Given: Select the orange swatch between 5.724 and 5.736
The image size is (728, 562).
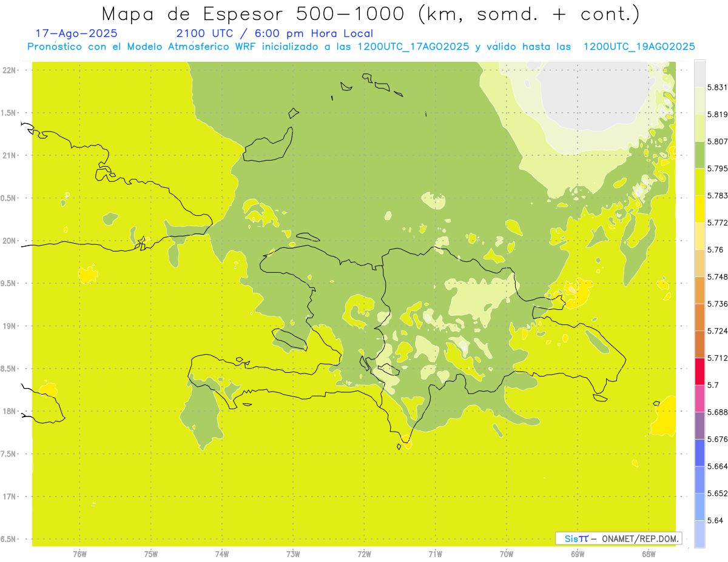Looking at the screenshot, I should point(699,317).
